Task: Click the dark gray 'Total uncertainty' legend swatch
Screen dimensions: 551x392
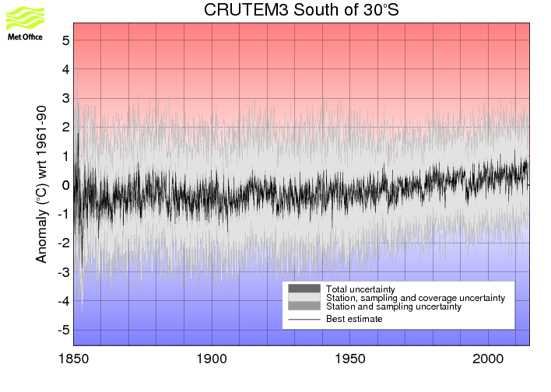Action: [x=304, y=289]
